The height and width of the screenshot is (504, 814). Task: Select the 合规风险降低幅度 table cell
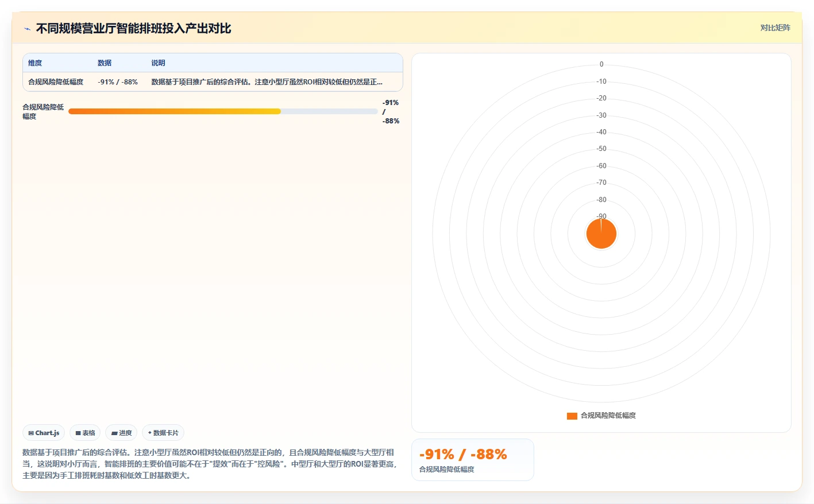[x=56, y=82]
